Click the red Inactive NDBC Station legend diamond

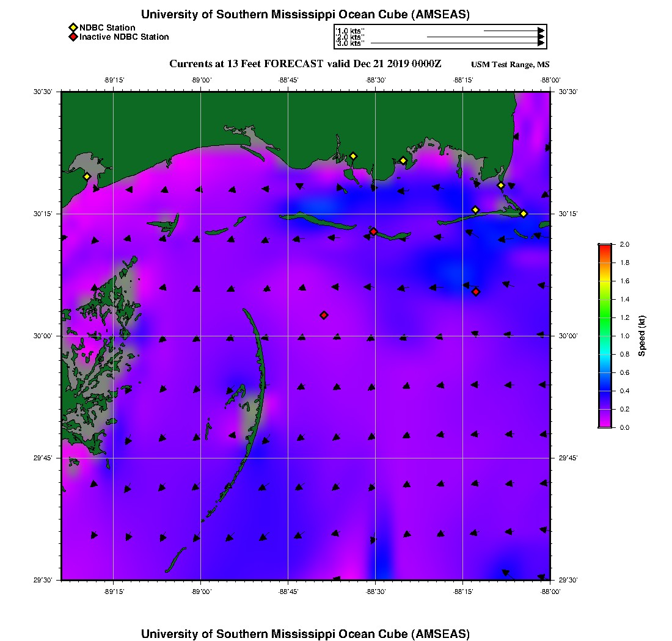click(73, 37)
